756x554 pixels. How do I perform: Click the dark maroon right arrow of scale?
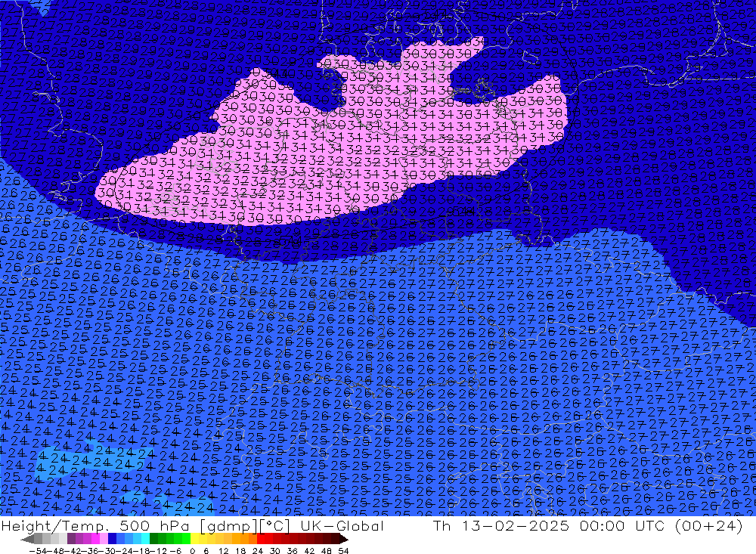click(342, 539)
